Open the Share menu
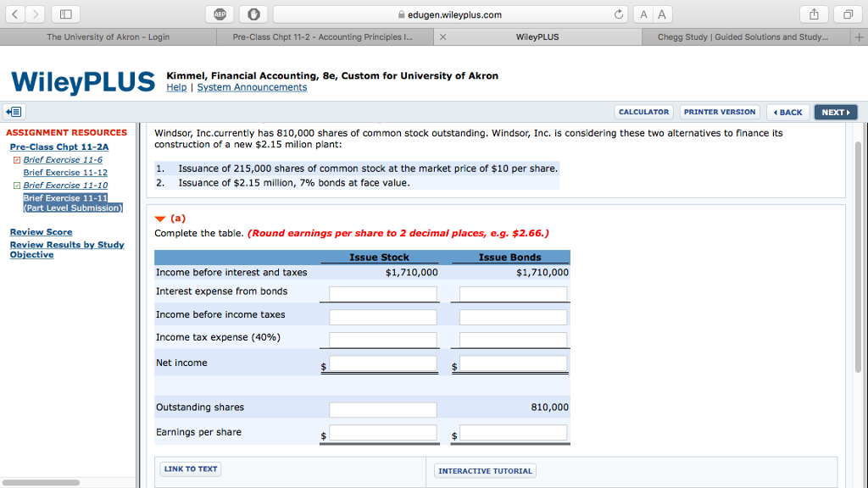This screenshot has width=868, height=488. 814,14
